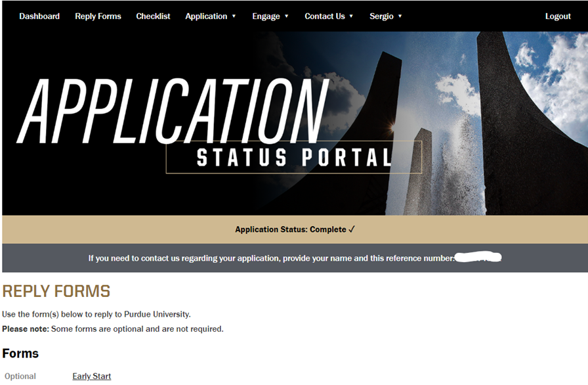
Task: Open the Dashboard menu item
Action: pos(39,16)
